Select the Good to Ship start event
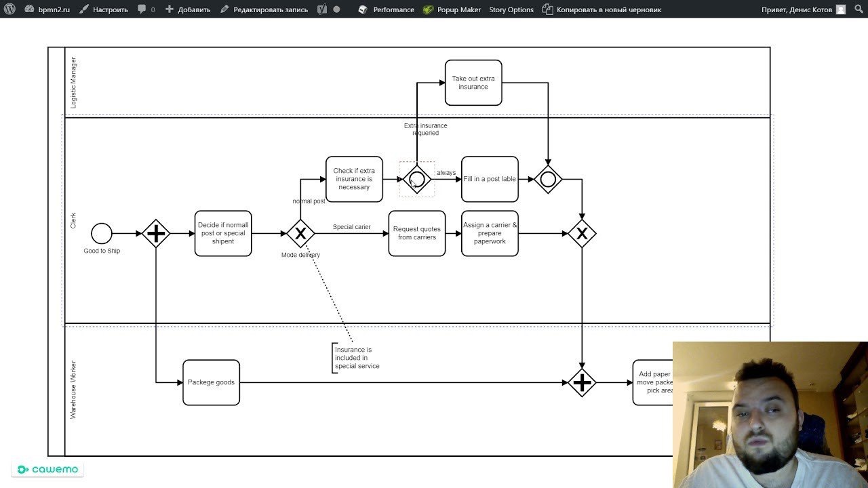868x488 pixels. coord(102,233)
